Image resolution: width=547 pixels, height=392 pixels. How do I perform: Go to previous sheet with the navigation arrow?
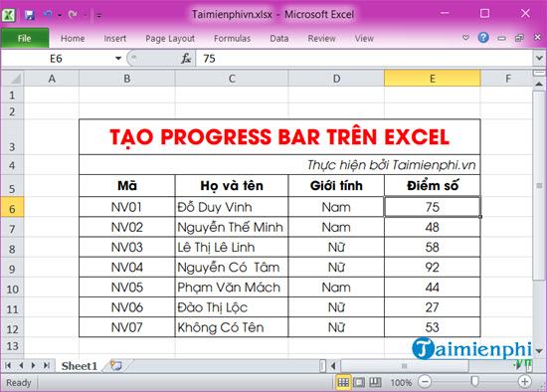tap(21, 365)
